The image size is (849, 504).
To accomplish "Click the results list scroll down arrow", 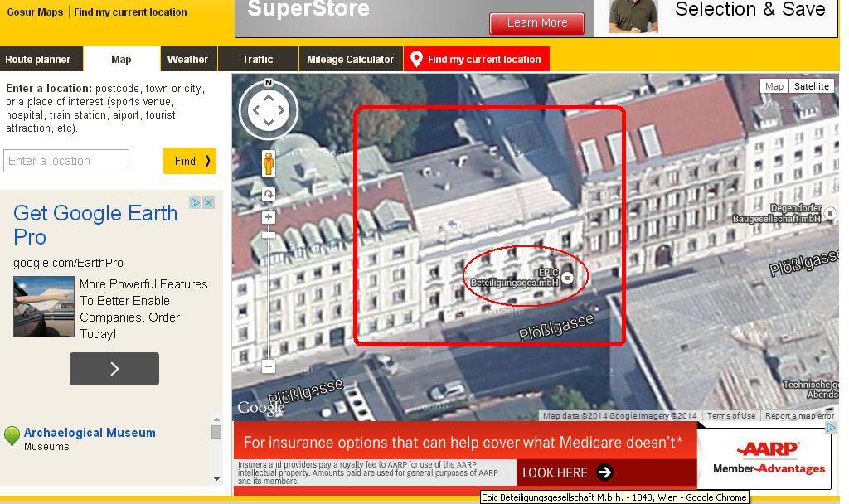I will pos(216,479).
